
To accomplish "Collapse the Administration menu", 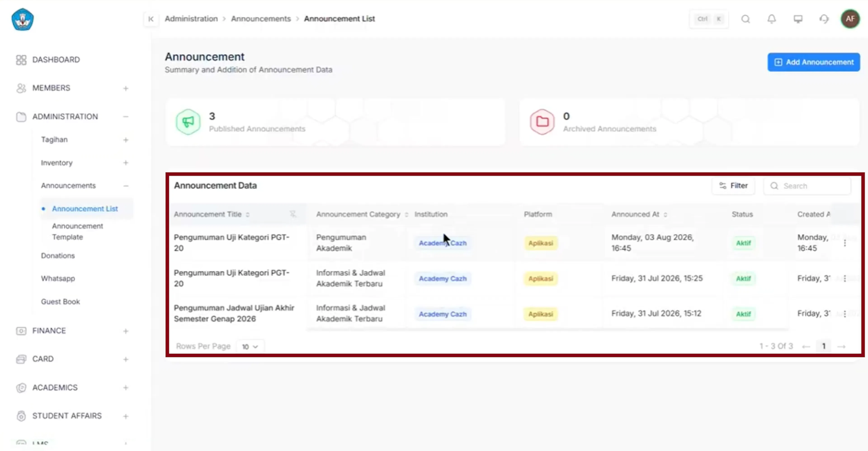I will pos(126,117).
